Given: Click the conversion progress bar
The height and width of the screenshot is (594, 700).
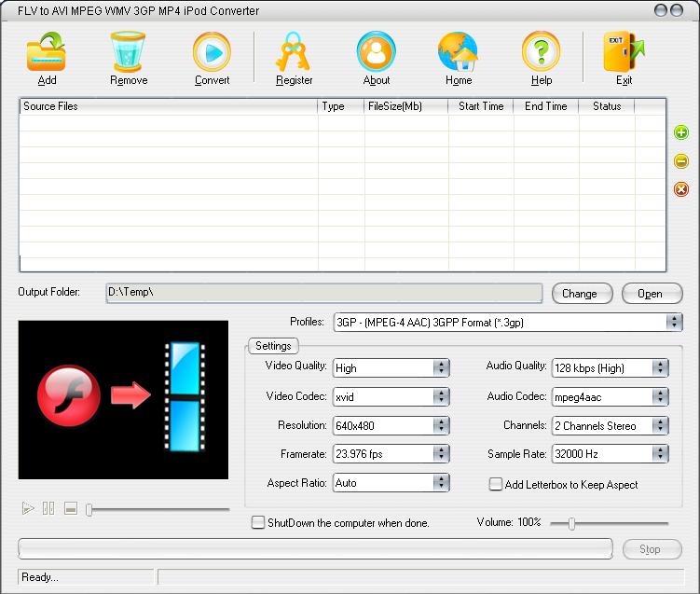Looking at the screenshot, I should click(x=315, y=549).
